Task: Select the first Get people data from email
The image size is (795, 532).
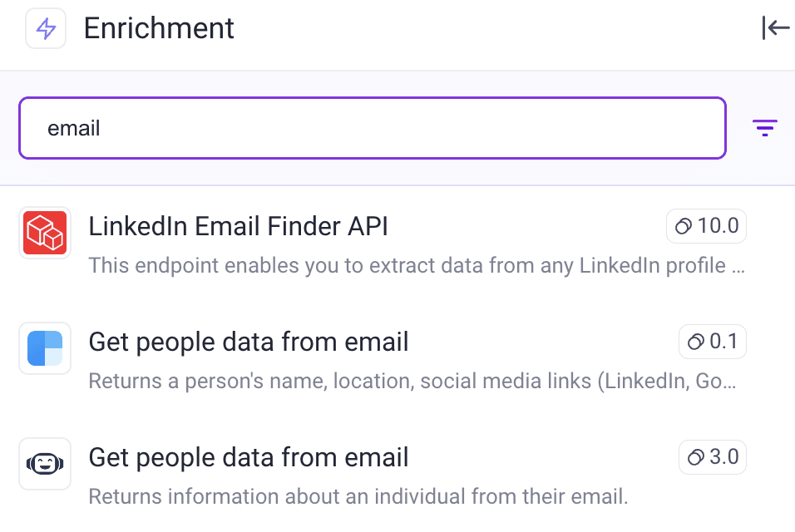Action: [x=249, y=342]
